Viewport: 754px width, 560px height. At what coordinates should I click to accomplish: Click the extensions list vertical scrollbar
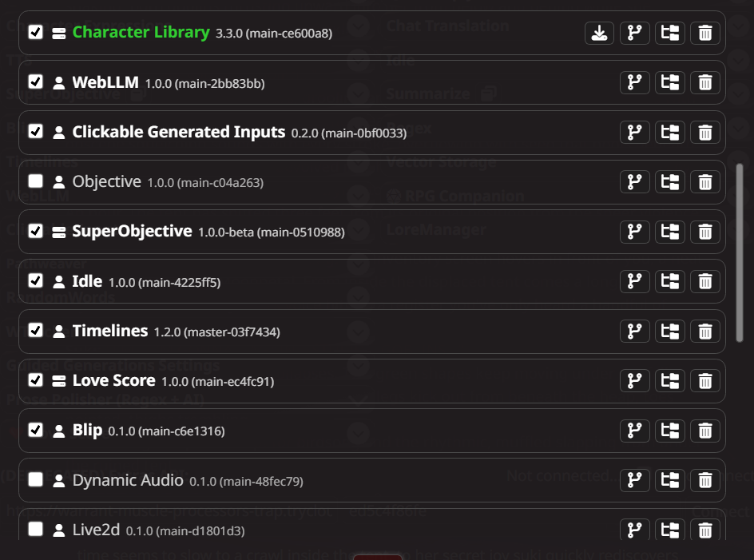coord(740,252)
